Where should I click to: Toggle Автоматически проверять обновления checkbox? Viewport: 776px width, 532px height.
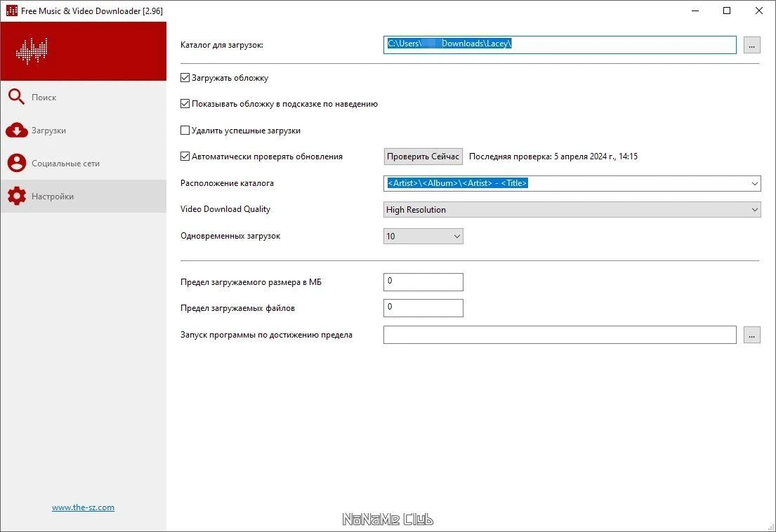pyautogui.click(x=185, y=157)
